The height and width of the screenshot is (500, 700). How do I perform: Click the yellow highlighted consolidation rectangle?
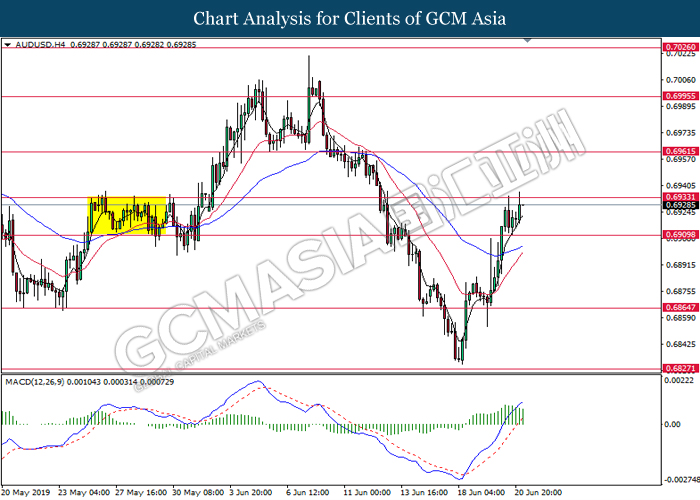tap(127, 216)
